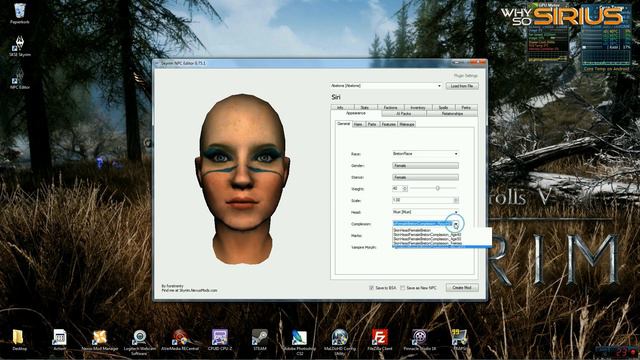This screenshot has width=640, height=360.
Task: Open the Pinnacle Studio 16 icon
Action: tap(420, 340)
